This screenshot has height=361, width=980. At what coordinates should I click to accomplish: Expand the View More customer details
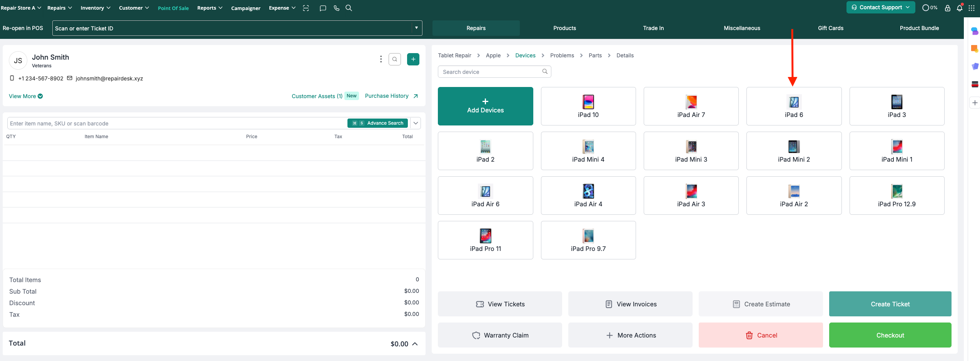[x=26, y=96]
